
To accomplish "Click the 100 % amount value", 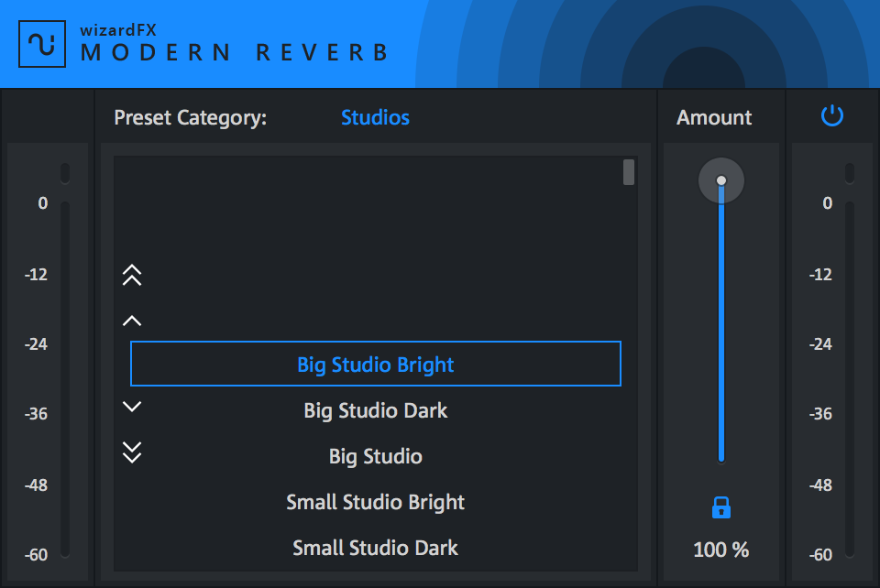I will (721, 550).
